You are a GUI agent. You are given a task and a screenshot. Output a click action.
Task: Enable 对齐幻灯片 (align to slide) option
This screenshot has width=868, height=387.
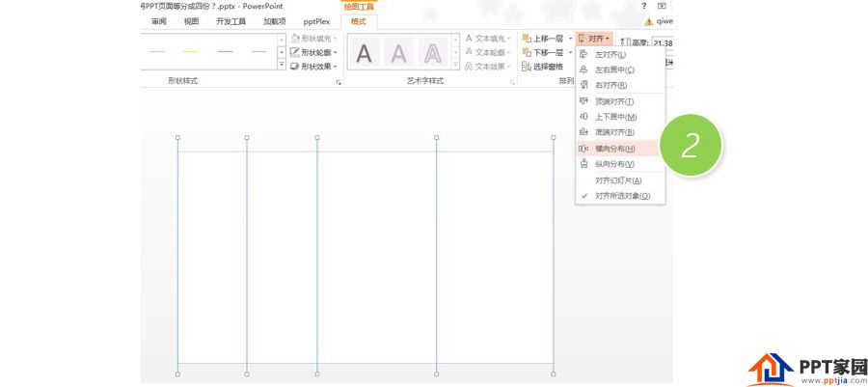620,180
